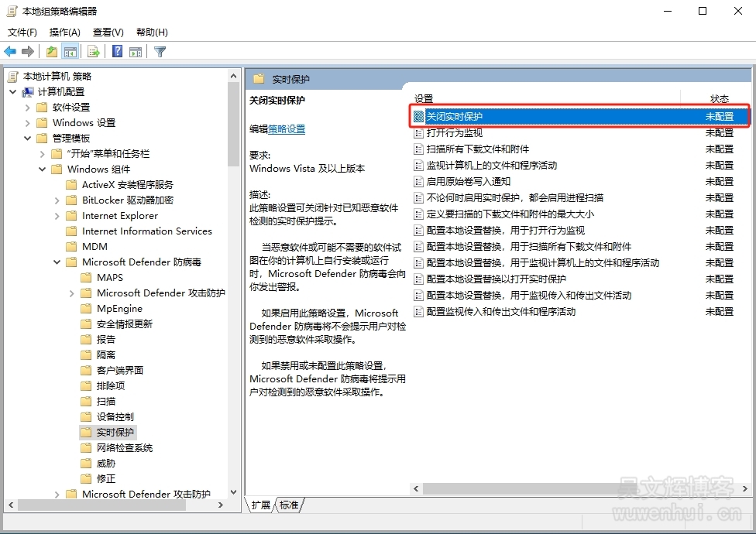756x534 pixels.
Task: Open Help via blue question mark icon
Action: [117, 52]
